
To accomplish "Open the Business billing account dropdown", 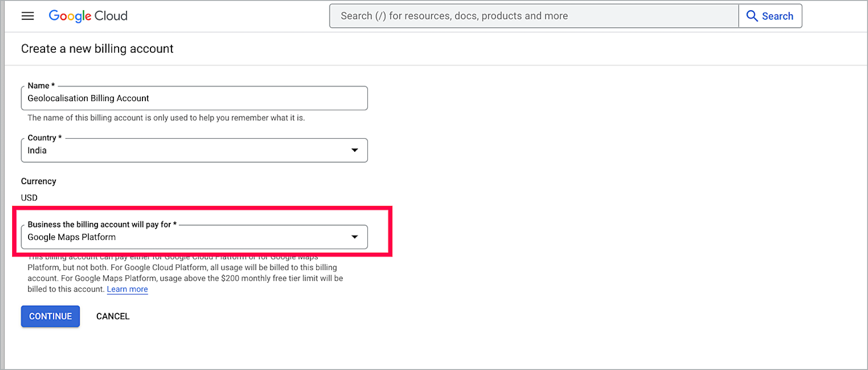I will (x=194, y=237).
